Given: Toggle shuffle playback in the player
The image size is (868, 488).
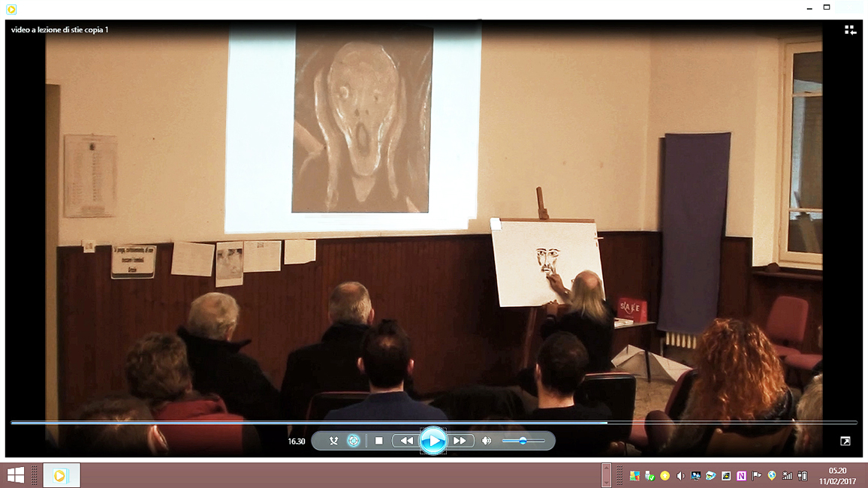Looking at the screenshot, I should click(333, 441).
